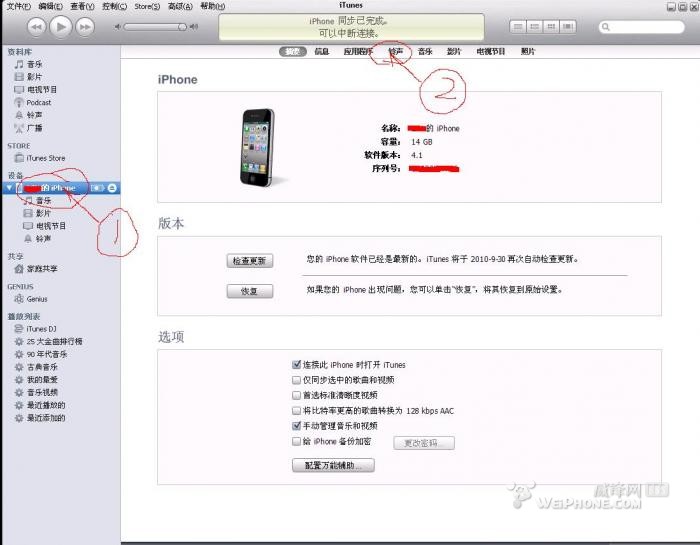The width and height of the screenshot is (700, 545).
Task: Open the 控制(C) menu
Action: click(114, 6)
